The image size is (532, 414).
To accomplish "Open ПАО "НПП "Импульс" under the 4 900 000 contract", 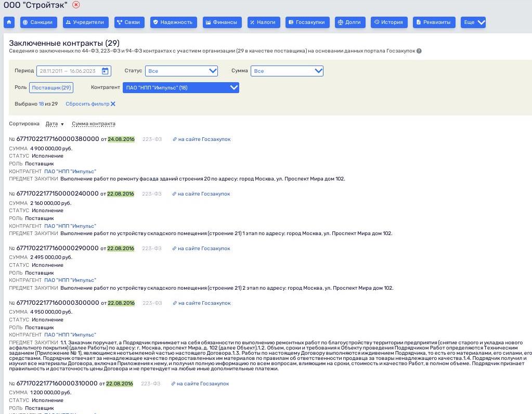I will pyautogui.click(x=70, y=171).
